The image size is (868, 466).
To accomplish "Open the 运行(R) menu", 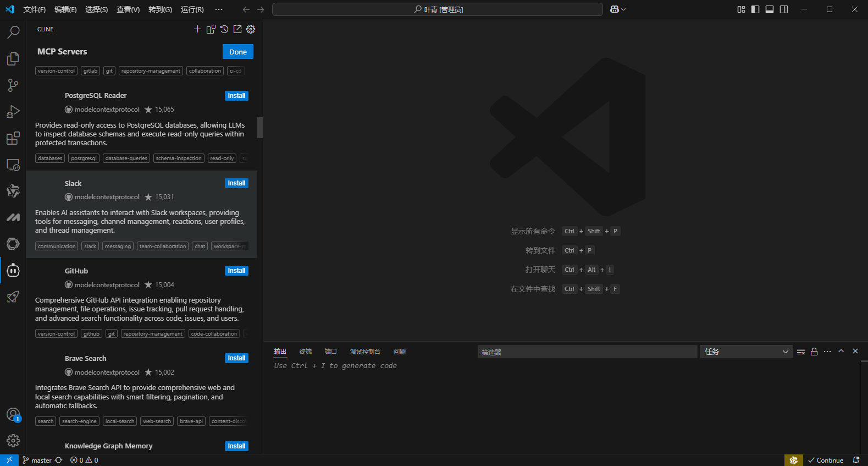I will [x=192, y=9].
